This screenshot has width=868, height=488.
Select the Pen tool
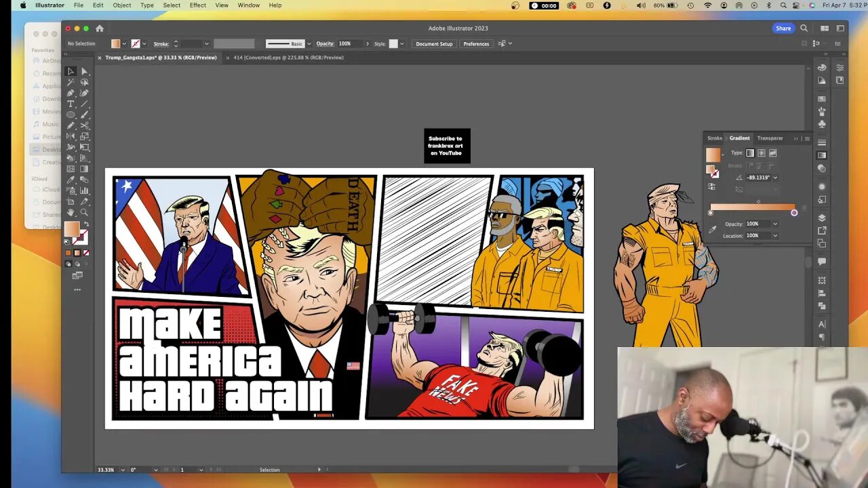tap(71, 92)
